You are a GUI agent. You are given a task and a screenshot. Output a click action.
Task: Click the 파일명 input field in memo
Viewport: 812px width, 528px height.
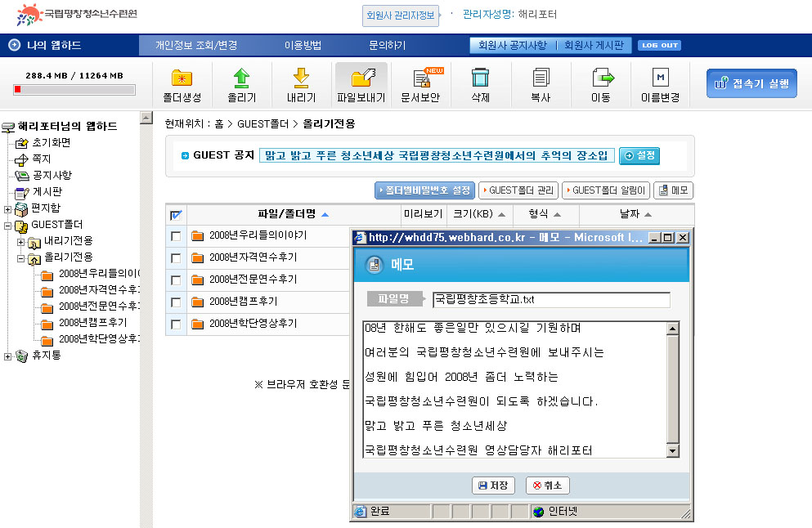tap(551, 300)
